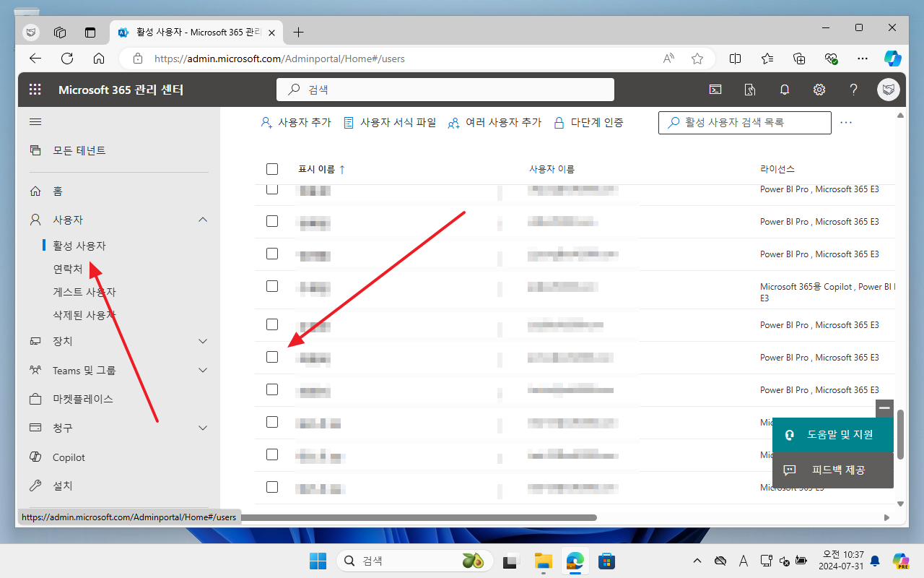Expand Teams 및 그룹 section

(x=203, y=370)
